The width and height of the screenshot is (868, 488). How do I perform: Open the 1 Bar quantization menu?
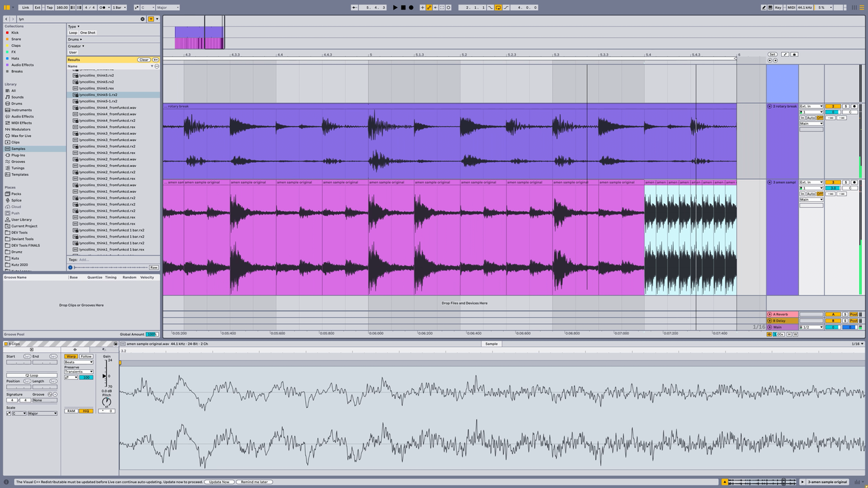[118, 7]
